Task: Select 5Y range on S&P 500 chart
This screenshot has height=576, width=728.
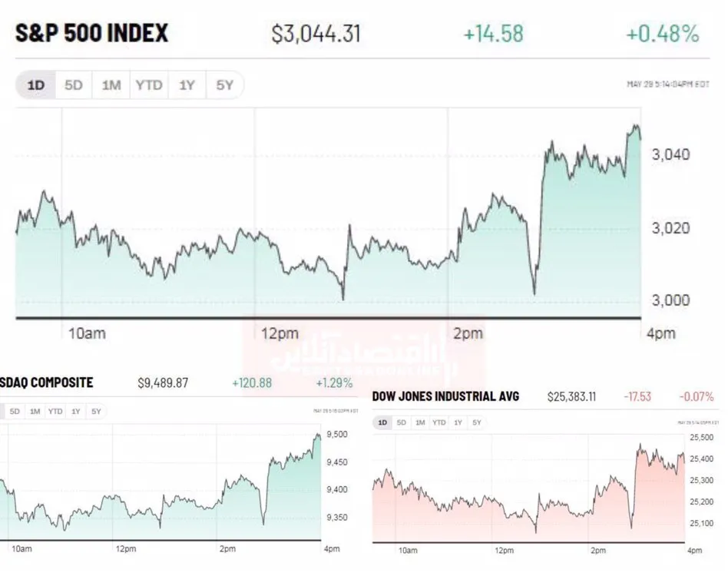Action: click(225, 85)
